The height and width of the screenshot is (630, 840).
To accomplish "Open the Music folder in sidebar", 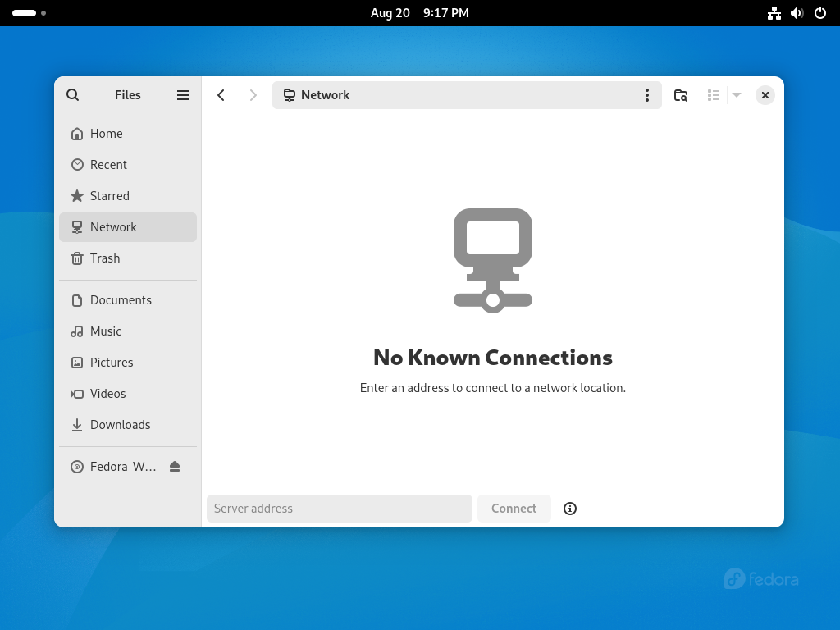I will (x=128, y=331).
